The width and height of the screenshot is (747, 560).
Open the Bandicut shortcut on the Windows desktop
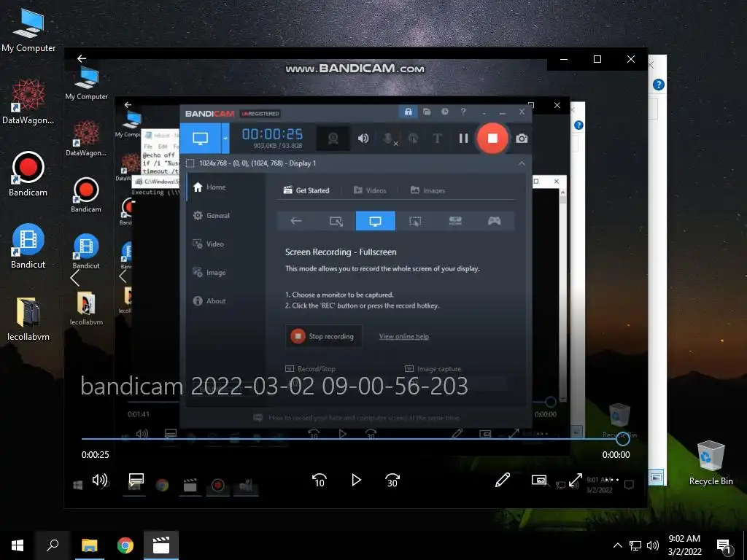tap(28, 246)
